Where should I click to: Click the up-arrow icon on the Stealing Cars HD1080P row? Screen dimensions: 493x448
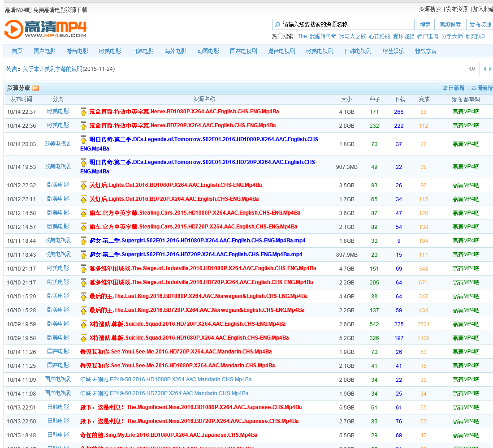pyautogui.click(x=83, y=213)
